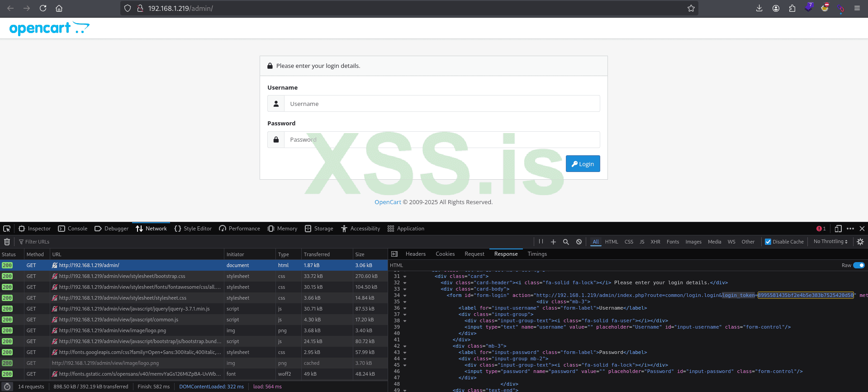The height and width of the screenshot is (392, 868).
Task: Click the blue Login button
Action: pos(583,164)
